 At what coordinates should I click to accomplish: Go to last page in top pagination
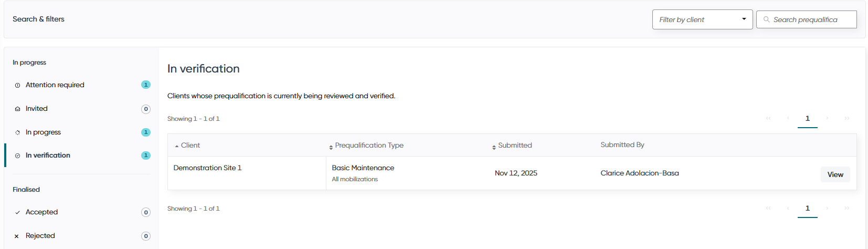point(846,118)
